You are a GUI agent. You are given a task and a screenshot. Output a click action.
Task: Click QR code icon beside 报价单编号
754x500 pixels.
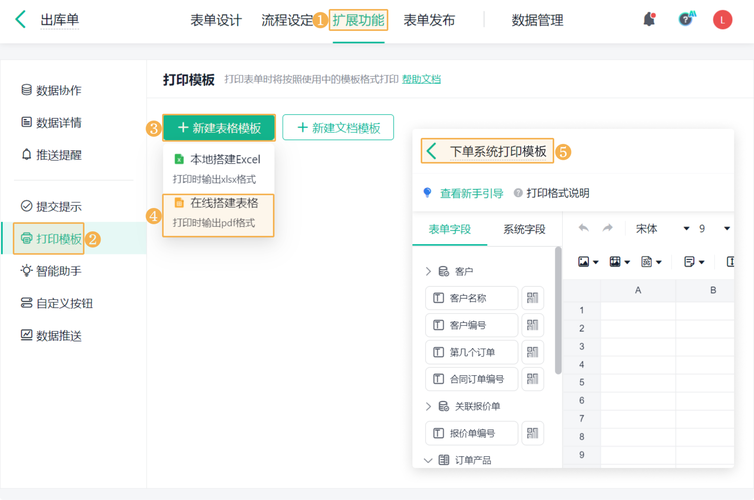(532, 433)
